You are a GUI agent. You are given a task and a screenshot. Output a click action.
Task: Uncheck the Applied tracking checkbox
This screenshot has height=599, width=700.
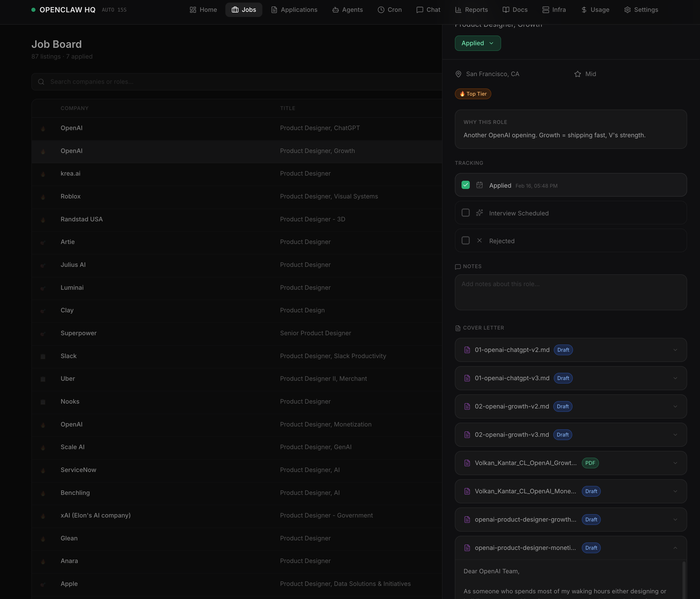click(466, 185)
